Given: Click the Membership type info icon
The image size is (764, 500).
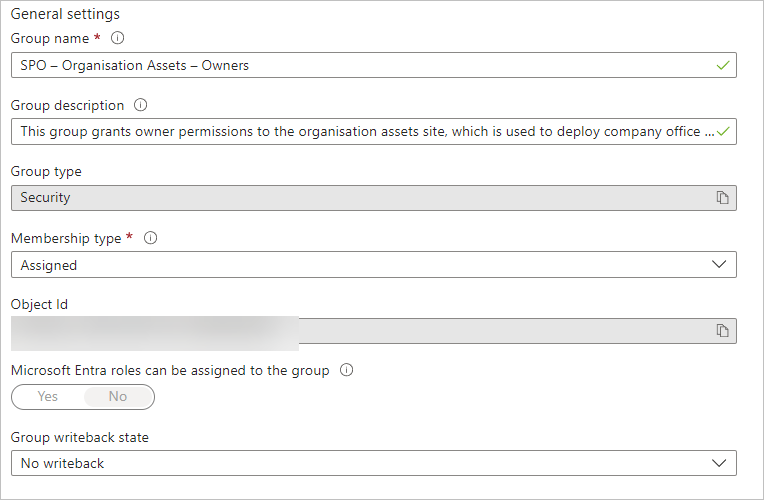Looking at the screenshot, I should [150, 238].
